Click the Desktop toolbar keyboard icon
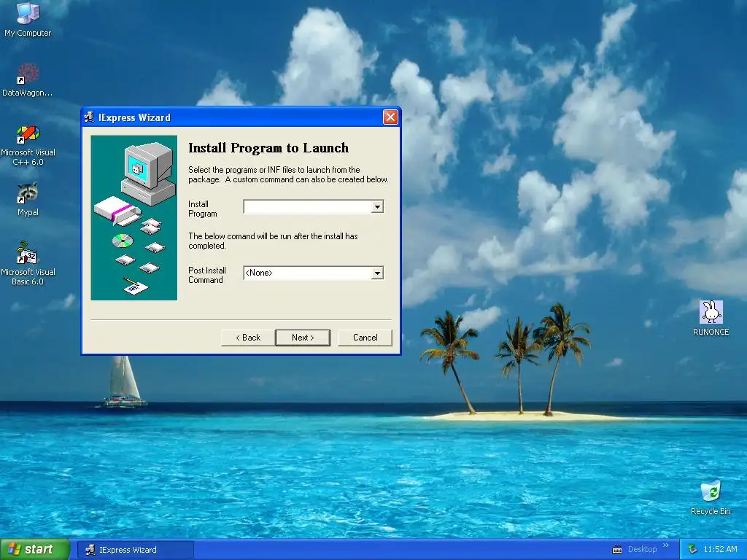Viewport: 747px width, 560px height. [x=617, y=550]
